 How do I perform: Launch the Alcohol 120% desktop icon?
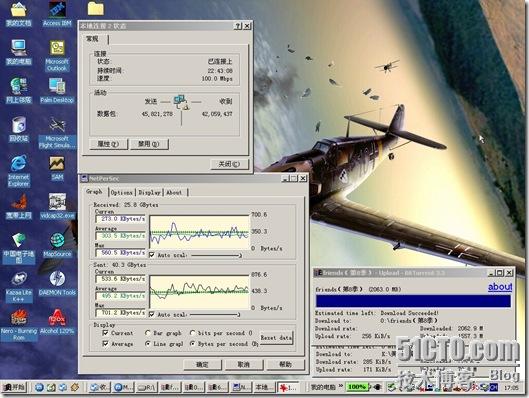click(x=57, y=322)
